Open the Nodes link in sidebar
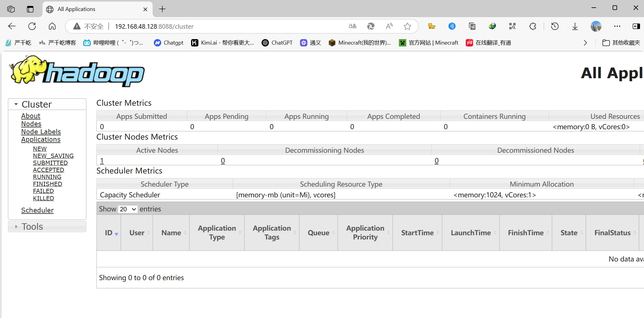This screenshot has height=318, width=644. coord(31,124)
